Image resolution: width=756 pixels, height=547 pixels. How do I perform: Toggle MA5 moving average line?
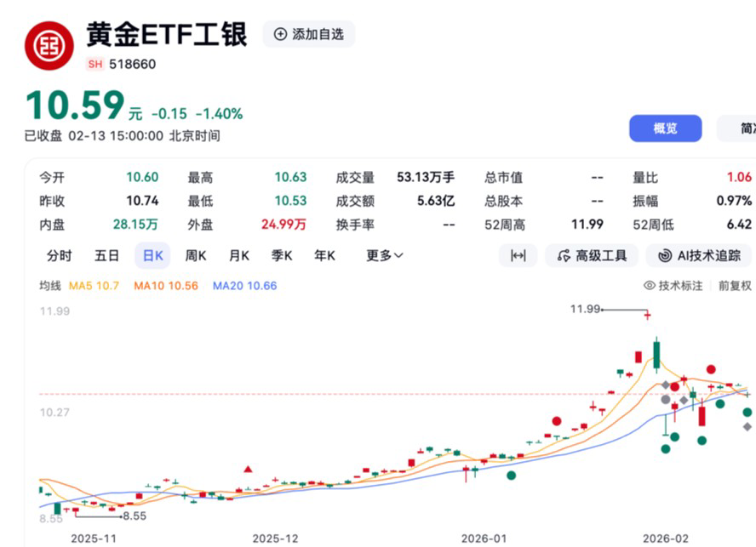pyautogui.click(x=94, y=286)
